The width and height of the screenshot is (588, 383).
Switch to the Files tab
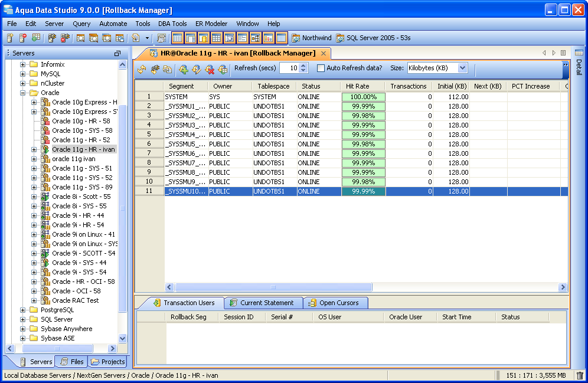tap(71, 362)
